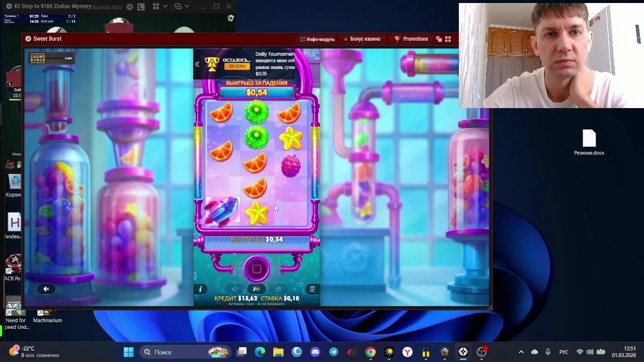Unmute the slot sound
The height and width of the screenshot is (362, 644).
(46, 289)
